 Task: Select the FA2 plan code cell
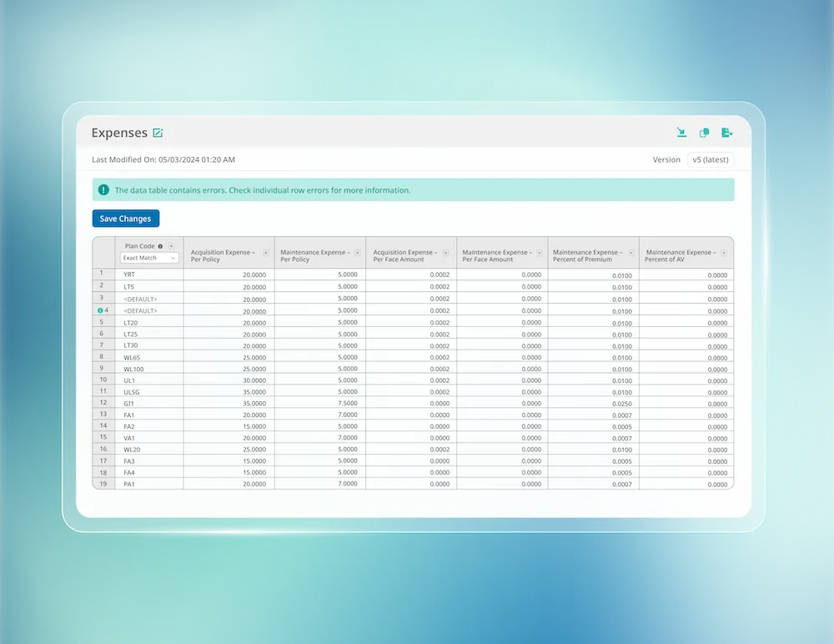tap(149, 426)
